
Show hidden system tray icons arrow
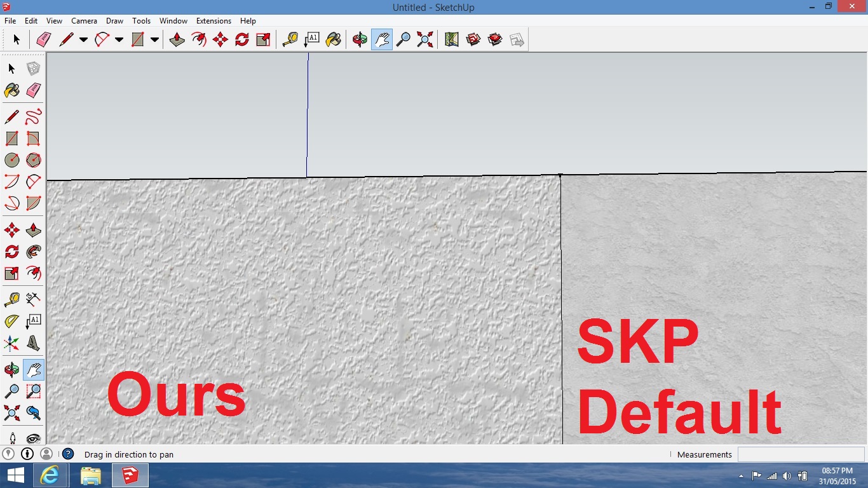pyautogui.click(x=741, y=476)
